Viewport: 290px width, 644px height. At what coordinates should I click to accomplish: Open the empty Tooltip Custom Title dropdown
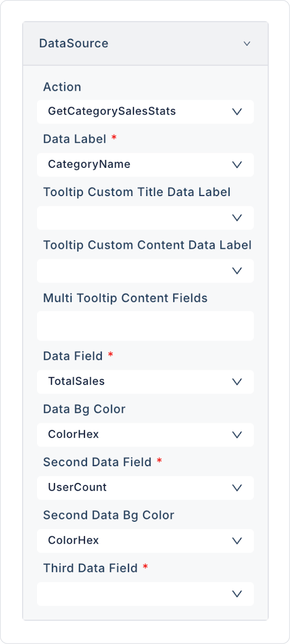133,218
